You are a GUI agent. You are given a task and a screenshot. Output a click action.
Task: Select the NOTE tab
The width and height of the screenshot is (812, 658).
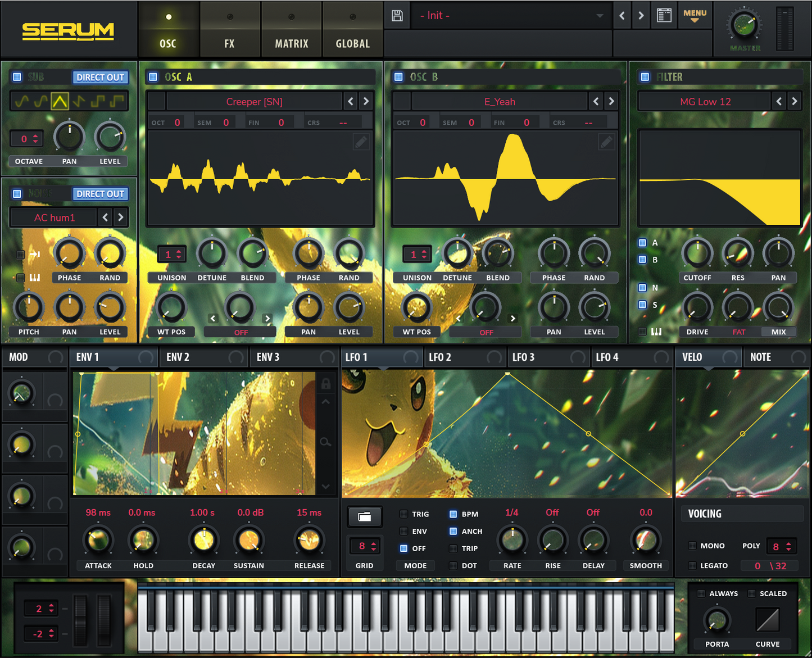point(777,357)
